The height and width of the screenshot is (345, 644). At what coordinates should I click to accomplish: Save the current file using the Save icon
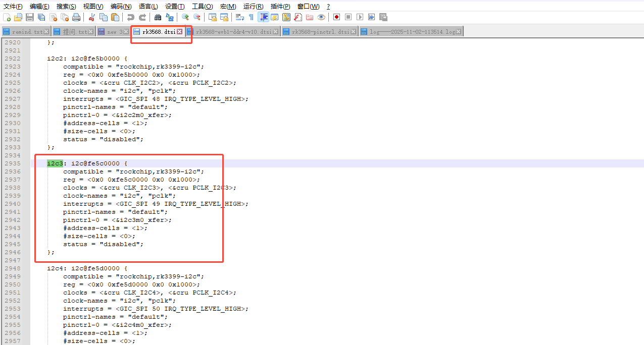pos(30,17)
